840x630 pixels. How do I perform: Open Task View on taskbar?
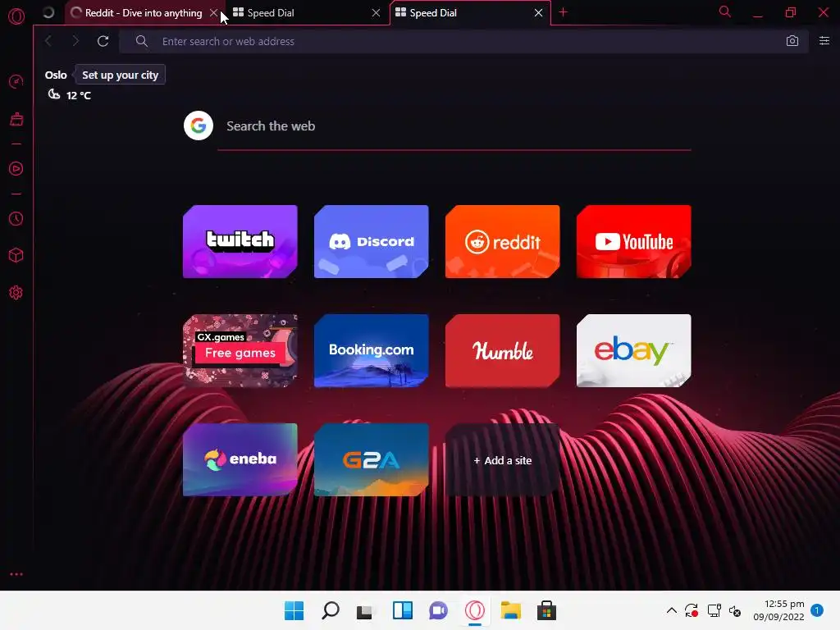(x=365, y=610)
